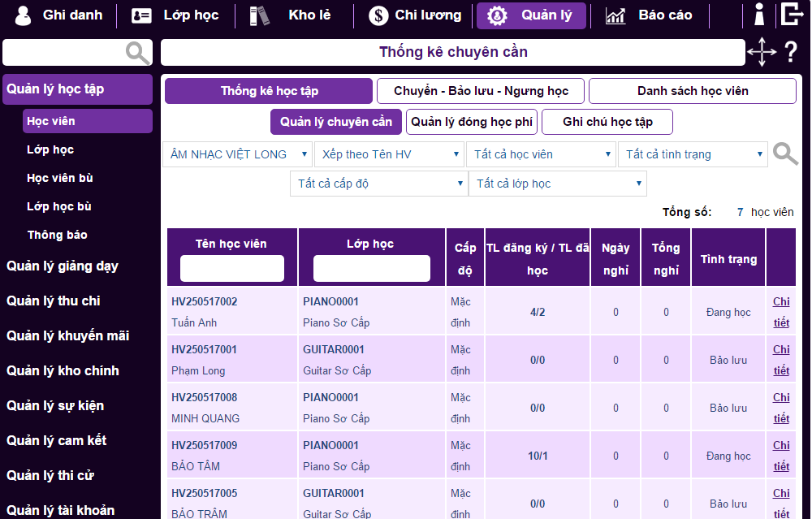Open Báo cáo reports menu
This screenshot has width=812, height=519.
click(649, 15)
